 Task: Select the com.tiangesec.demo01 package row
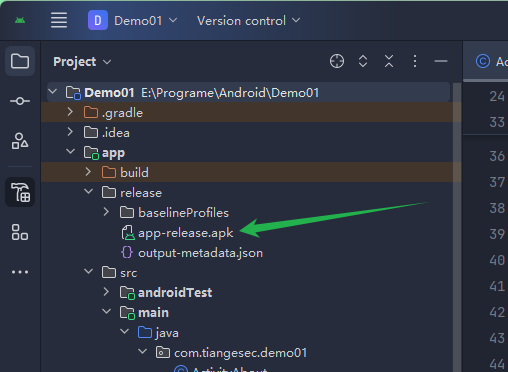tap(248, 352)
